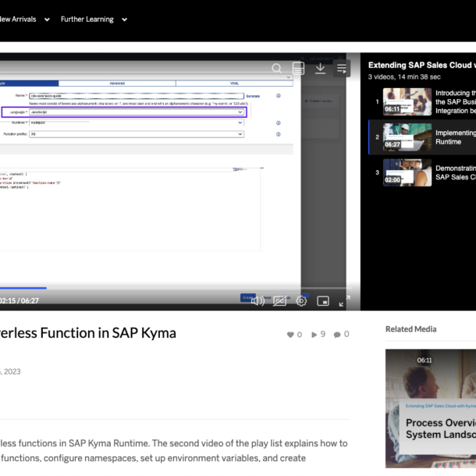Image resolution: width=476 pixels, height=476 pixels.
Task: Click the Extending SAP Sales Cloud playlist heading
Action: [x=422, y=65]
